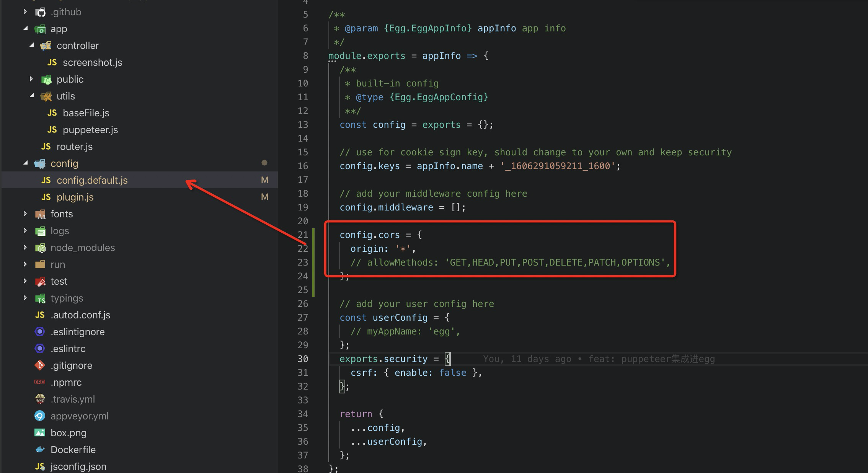Click line number 21 in gutter

coord(303,235)
